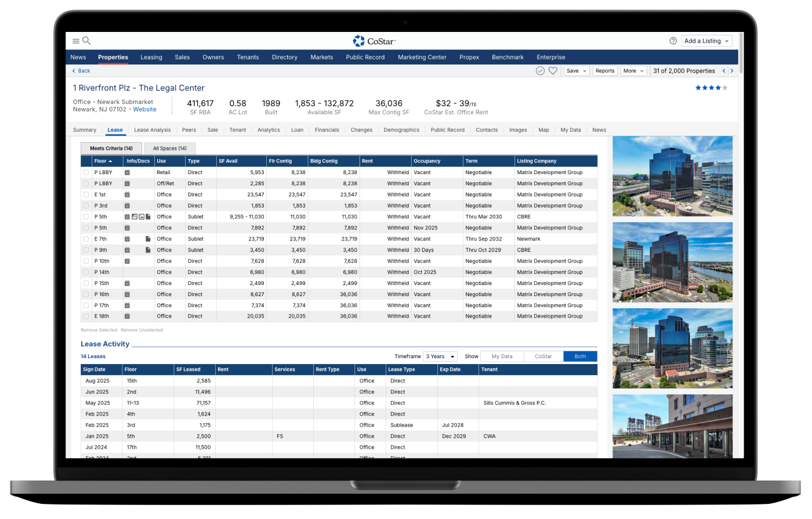Switch to the Lease Analysis tab
Image resolution: width=812 pixels, height=519 pixels.
click(152, 130)
